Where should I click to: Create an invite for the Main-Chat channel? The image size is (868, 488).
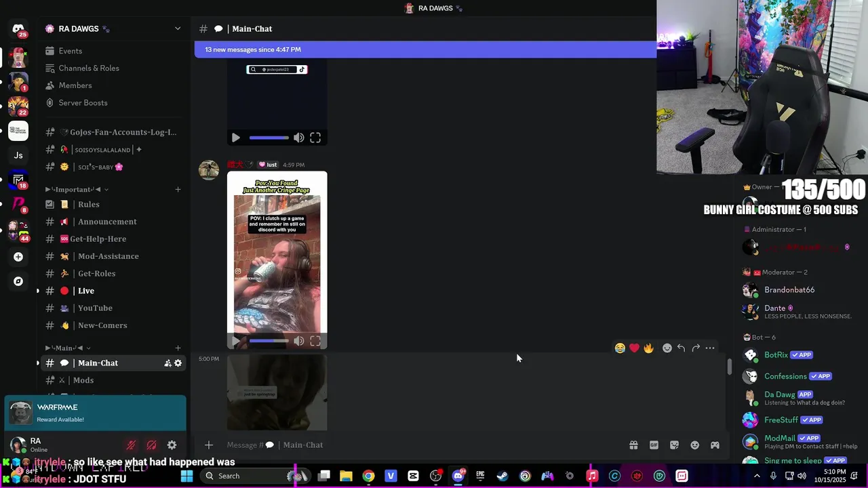[x=167, y=363]
